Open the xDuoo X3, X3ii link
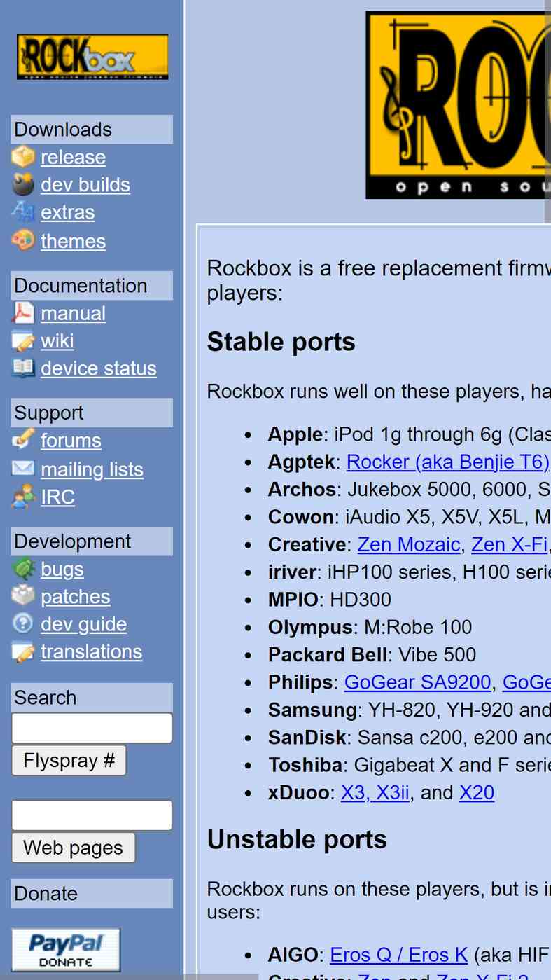 (375, 792)
